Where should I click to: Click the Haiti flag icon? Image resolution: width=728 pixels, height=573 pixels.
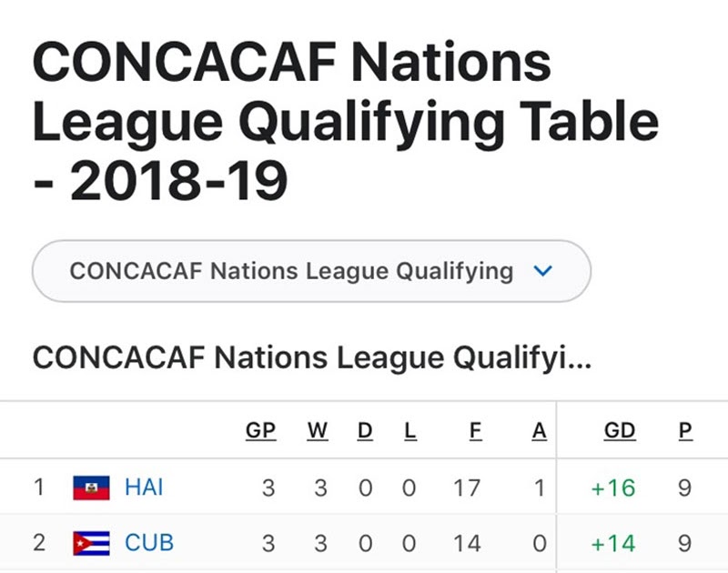92,488
